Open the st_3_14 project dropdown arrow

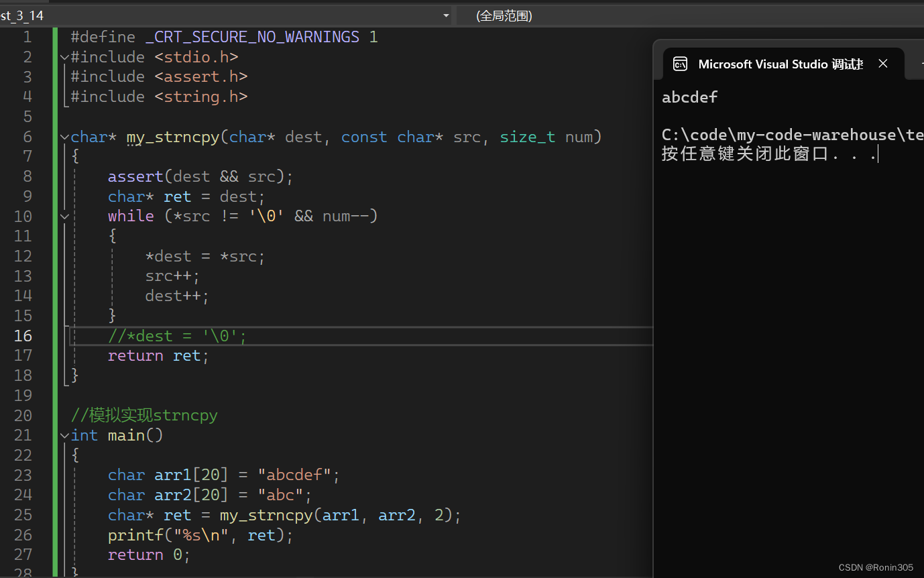click(x=446, y=15)
